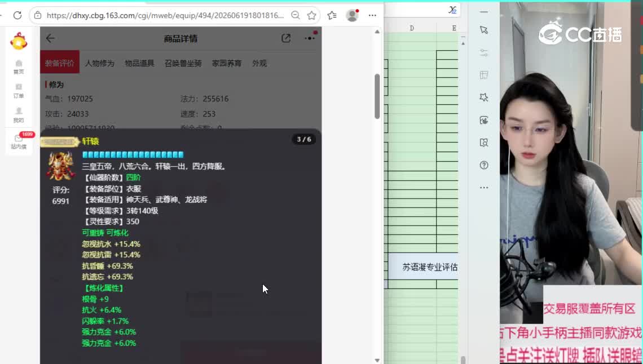This screenshot has width=643, height=364.
Task: Switch to the 外观 tab
Action: tap(259, 63)
